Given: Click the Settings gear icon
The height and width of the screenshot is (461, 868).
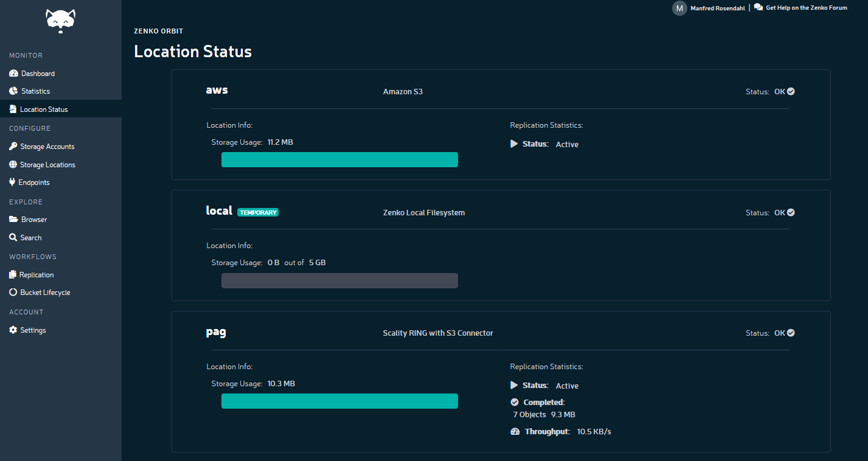Looking at the screenshot, I should [x=13, y=330].
